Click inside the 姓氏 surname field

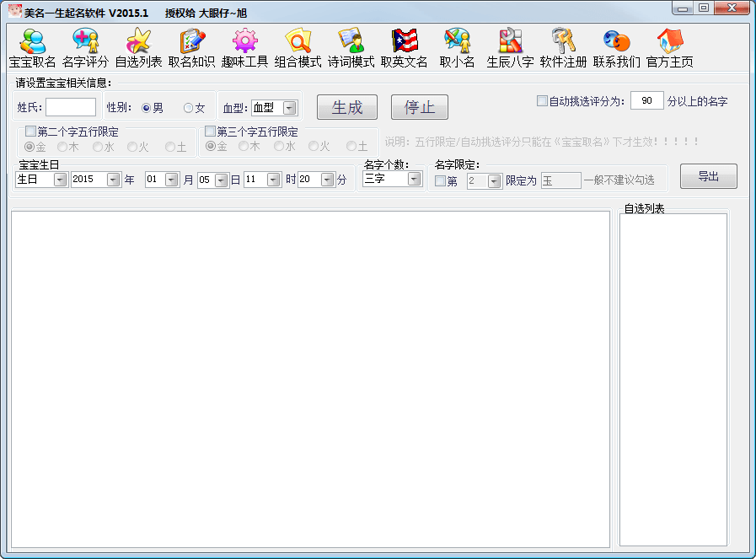[x=71, y=107]
